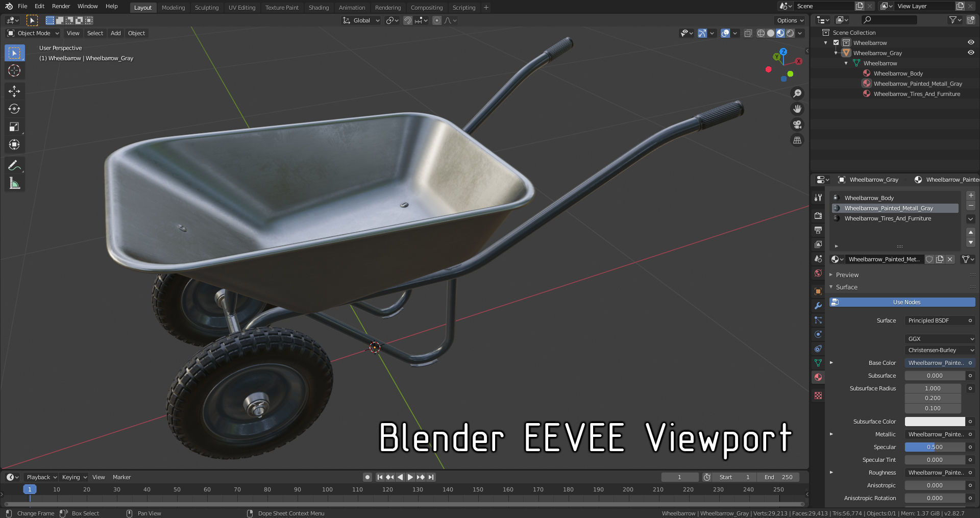Switch to rendered viewport shading
Screen dimensions: 980x518
[790, 33]
